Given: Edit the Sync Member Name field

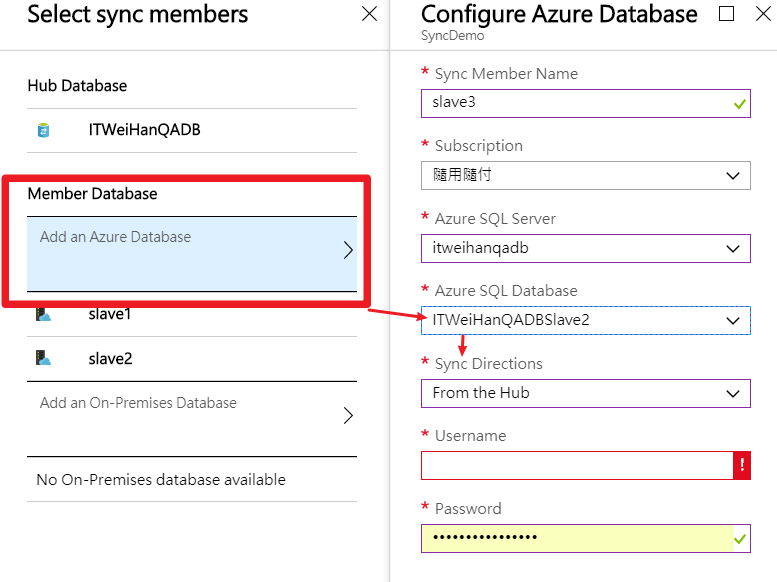Looking at the screenshot, I should coord(586,103).
